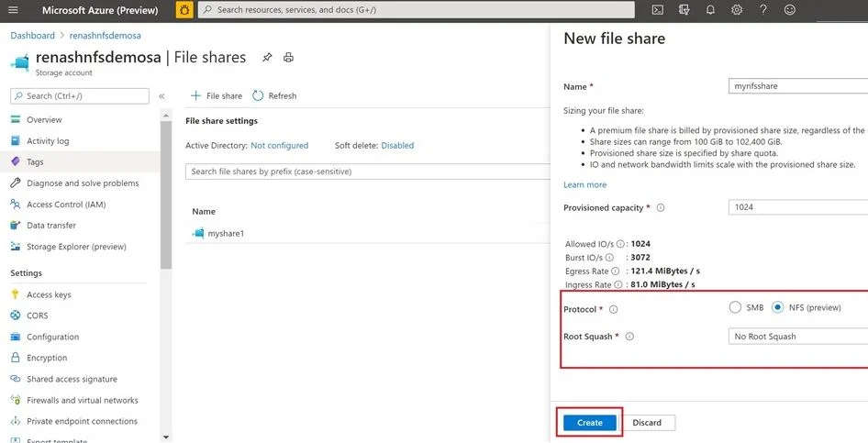868x443 pixels.
Task: Go to Dashboard breadcrumb
Action: tap(33, 36)
